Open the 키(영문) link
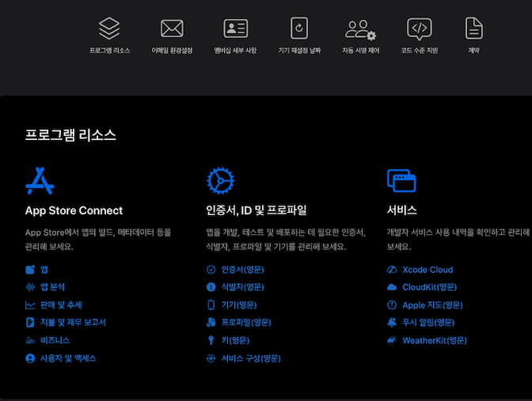This screenshot has height=401, width=532. pos(235,340)
